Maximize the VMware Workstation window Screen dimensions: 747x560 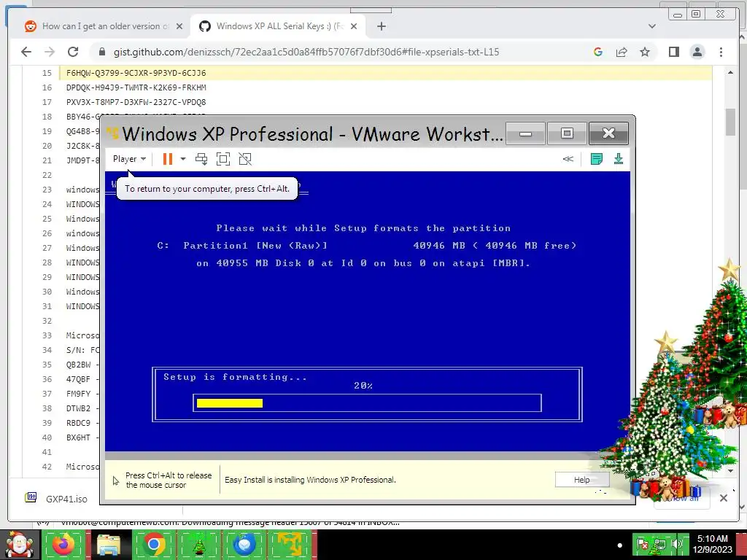[x=567, y=133]
